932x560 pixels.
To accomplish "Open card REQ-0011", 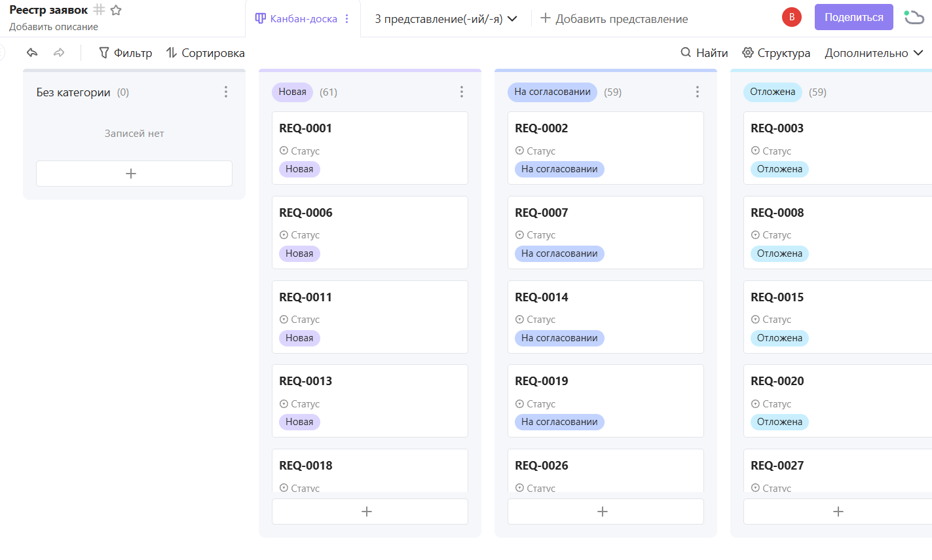I will [370, 317].
